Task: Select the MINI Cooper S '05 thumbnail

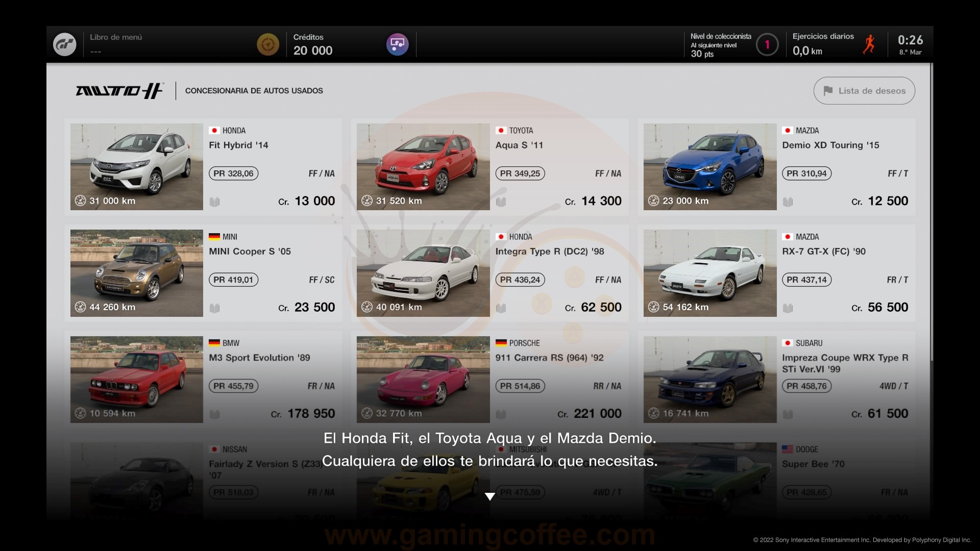Action: pyautogui.click(x=137, y=273)
